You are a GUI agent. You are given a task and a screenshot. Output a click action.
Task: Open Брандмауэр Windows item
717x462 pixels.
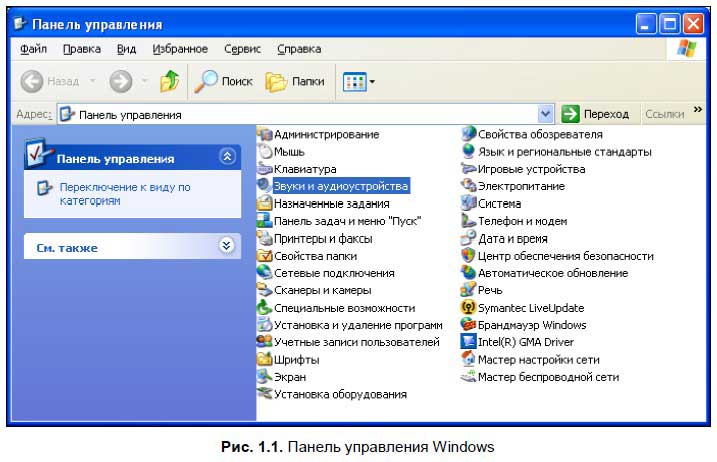coord(531,325)
